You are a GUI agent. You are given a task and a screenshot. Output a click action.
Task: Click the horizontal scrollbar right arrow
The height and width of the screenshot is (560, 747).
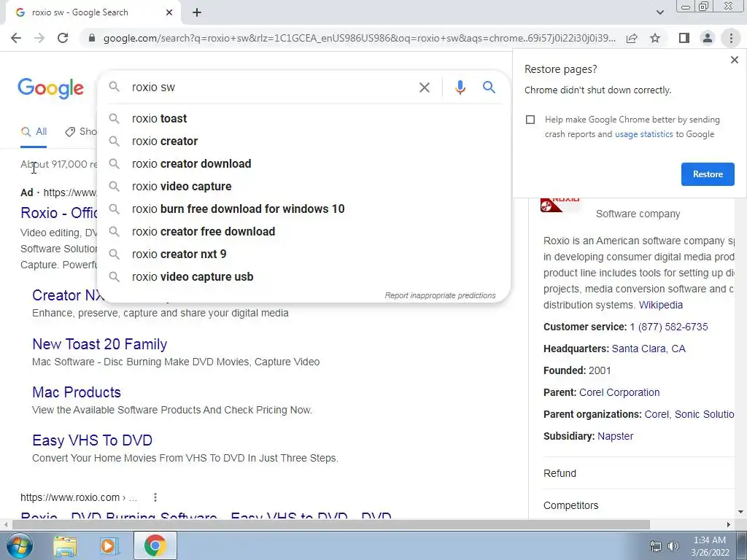729,525
